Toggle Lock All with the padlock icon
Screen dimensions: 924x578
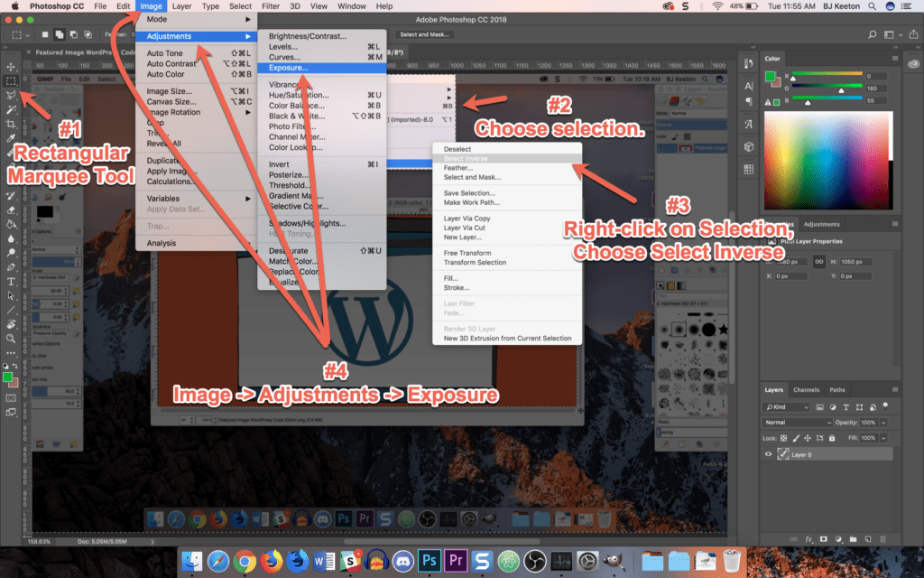click(832, 438)
